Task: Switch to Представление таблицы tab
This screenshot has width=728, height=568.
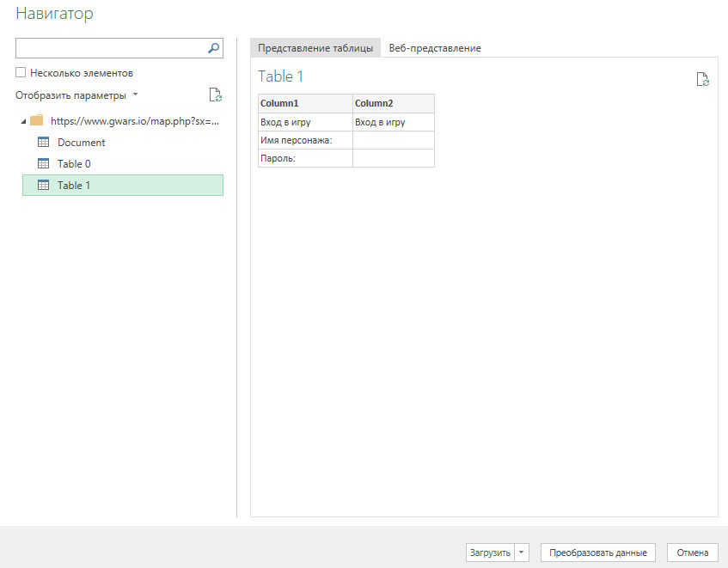Action: [315, 48]
